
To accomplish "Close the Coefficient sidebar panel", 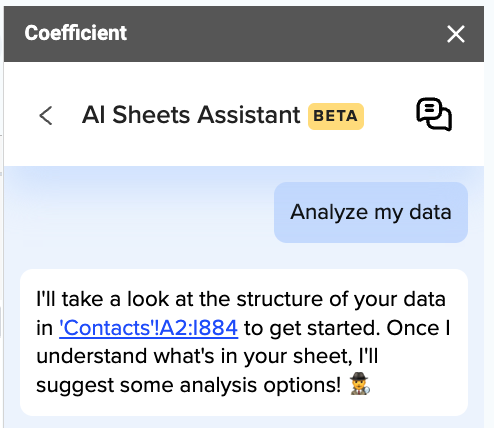I will (456, 34).
